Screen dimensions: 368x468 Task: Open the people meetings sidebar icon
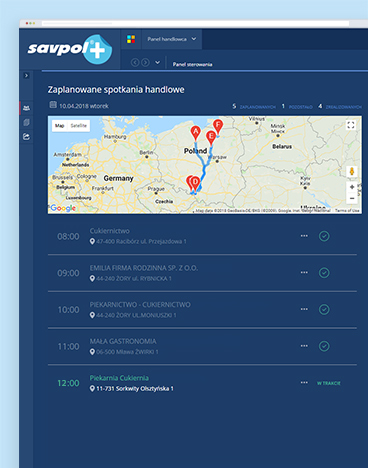pos(26,108)
